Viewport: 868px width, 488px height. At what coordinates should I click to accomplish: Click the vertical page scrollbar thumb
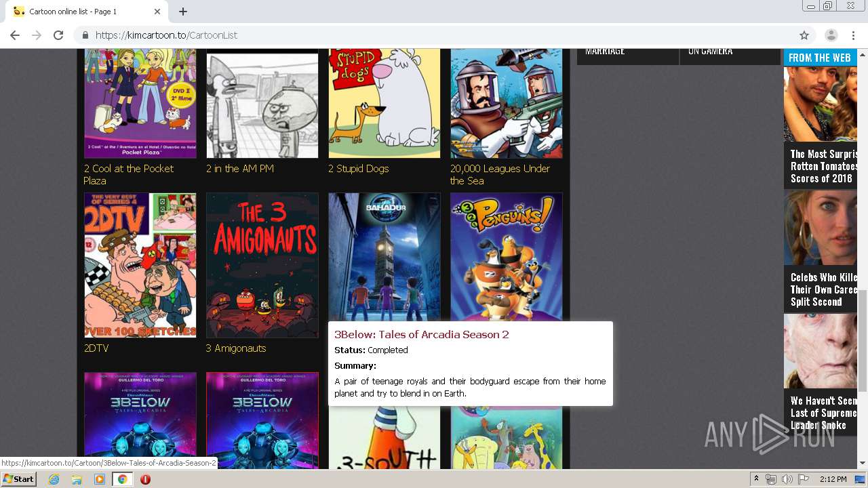[863, 340]
